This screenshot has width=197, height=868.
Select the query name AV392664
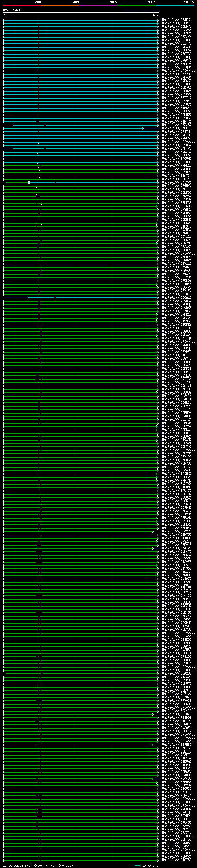point(11,10)
